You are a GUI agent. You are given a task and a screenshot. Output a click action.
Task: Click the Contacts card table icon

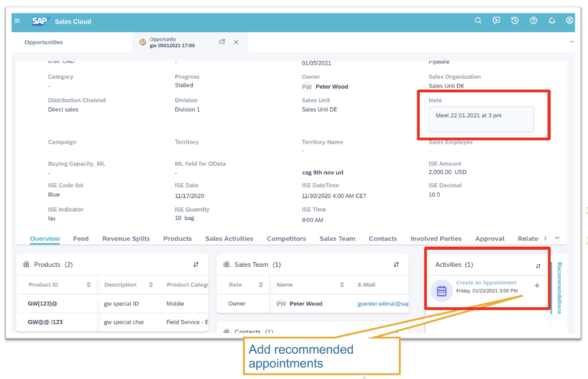[x=226, y=331]
